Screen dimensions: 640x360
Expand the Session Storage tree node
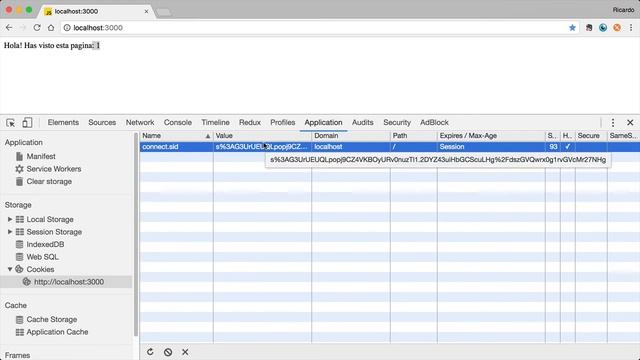10,232
